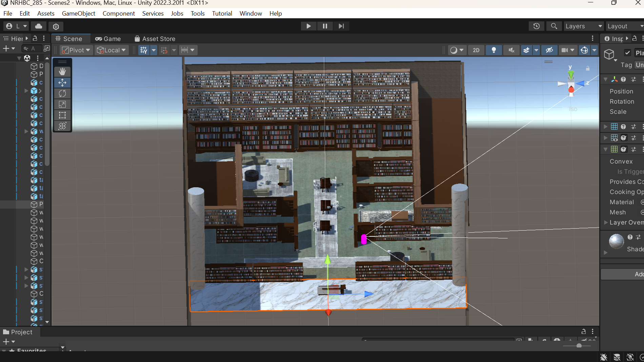Switch to the Asset Store tab

coord(155,39)
